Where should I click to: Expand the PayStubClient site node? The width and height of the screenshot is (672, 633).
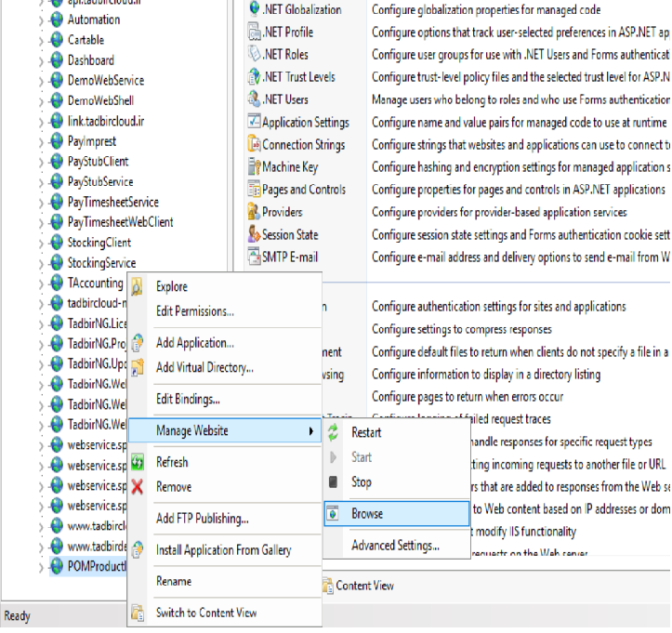(41, 162)
